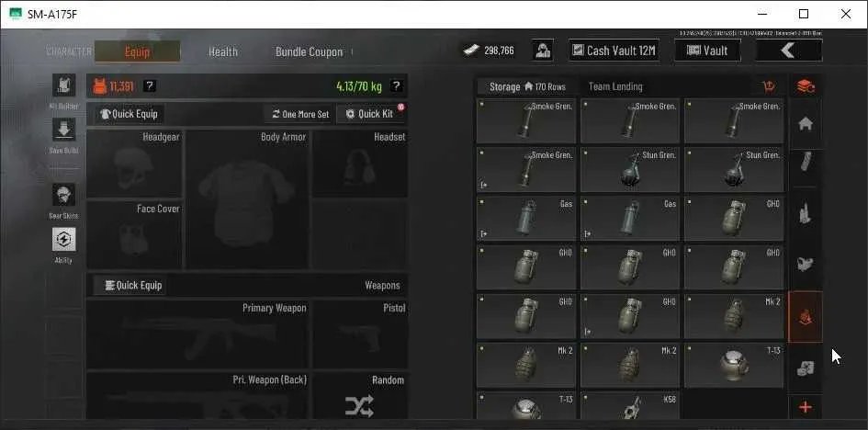Viewport: 868px width, 430px height.
Task: Open the squad member icon beside the cash balance
Action: coord(543,51)
